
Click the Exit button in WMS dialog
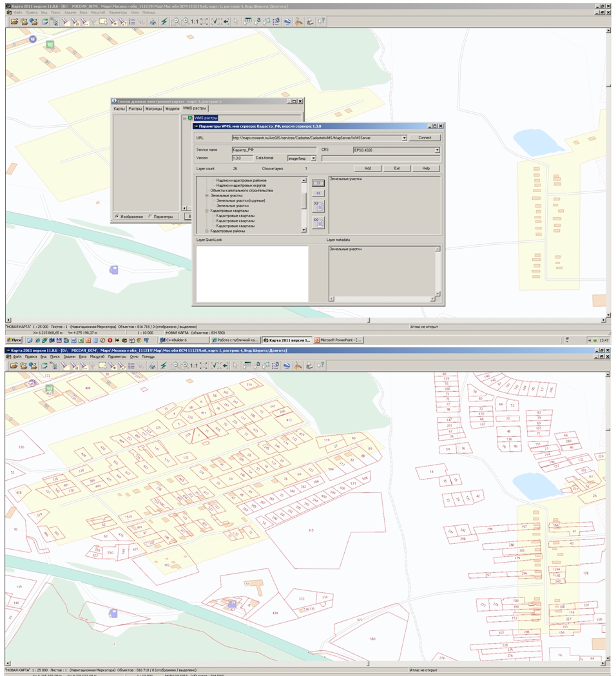pos(396,168)
